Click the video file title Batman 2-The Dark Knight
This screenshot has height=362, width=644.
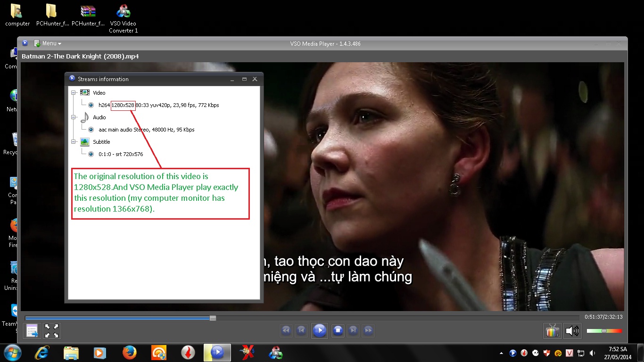(80, 57)
